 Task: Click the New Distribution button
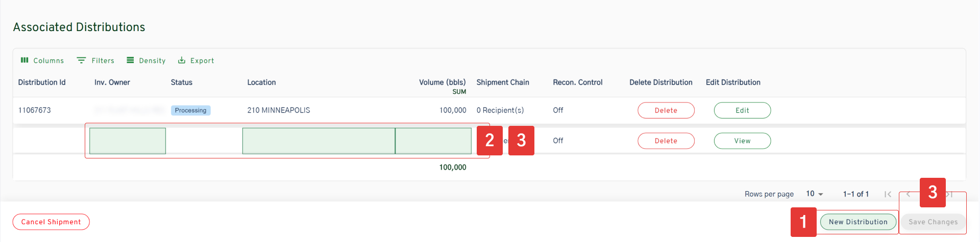[x=857, y=222]
